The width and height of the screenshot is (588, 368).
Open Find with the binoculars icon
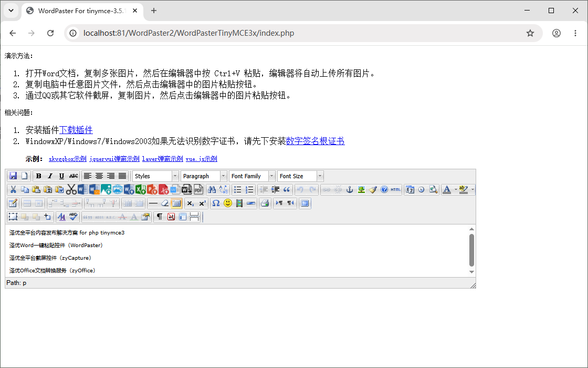pos(212,190)
